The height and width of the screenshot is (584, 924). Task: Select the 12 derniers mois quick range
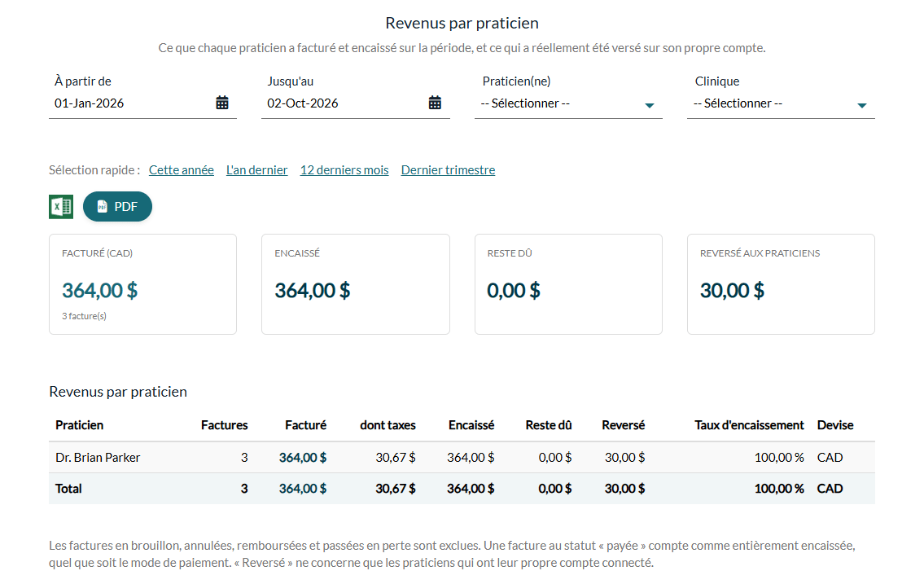tap(344, 169)
